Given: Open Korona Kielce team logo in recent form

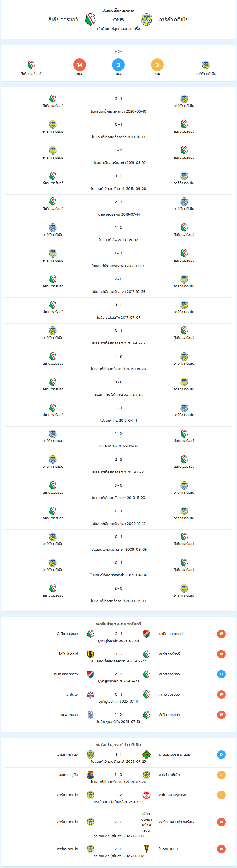Looking at the screenshot, I should click(x=91, y=654).
